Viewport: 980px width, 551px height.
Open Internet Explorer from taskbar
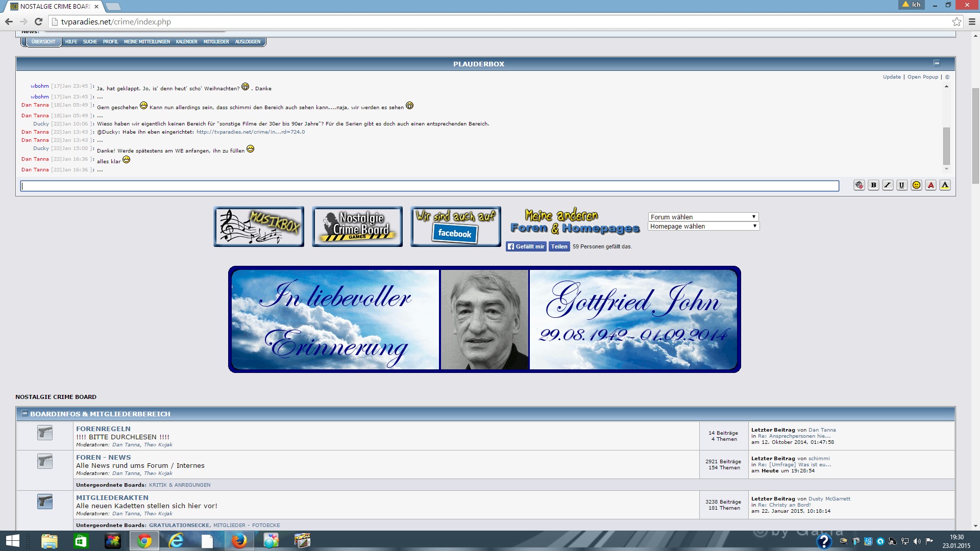tap(176, 541)
